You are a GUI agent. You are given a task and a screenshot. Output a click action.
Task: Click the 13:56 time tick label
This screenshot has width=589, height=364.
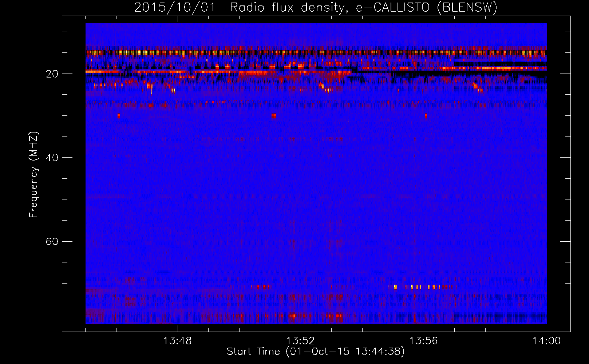coord(423,341)
